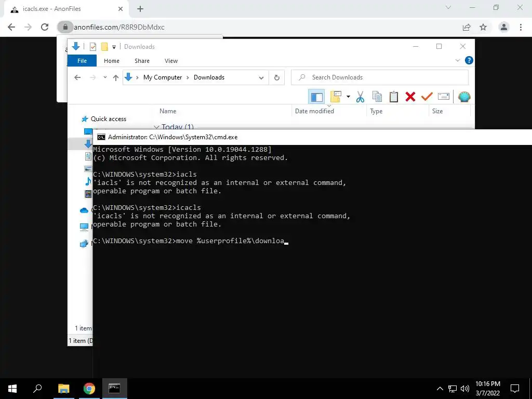The width and height of the screenshot is (532, 399).
Task: Open the View ribbon tab
Action: [171, 61]
